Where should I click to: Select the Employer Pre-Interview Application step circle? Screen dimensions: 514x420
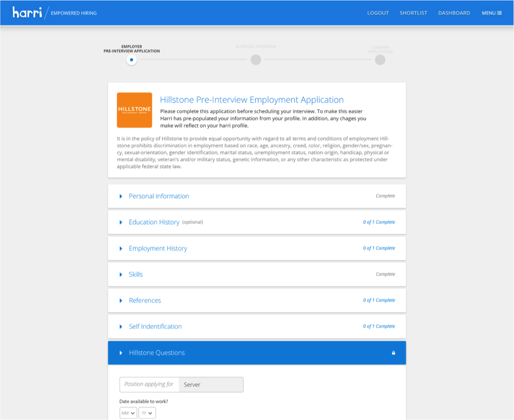pos(131,60)
